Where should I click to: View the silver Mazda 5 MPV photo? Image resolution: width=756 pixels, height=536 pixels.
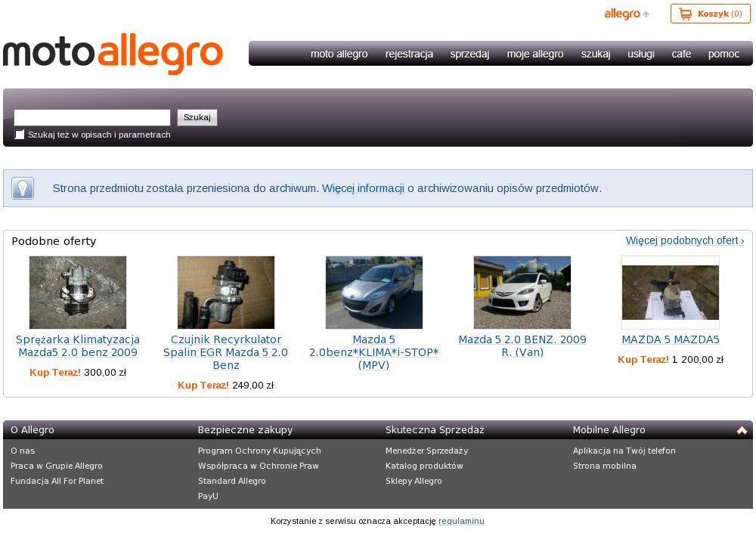374,293
